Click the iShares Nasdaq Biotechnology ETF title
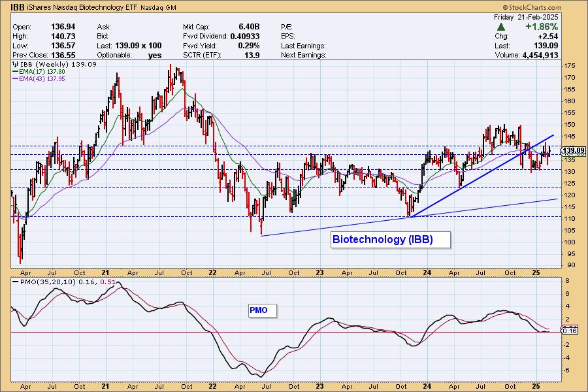This screenshot has width=588, height=392. click(x=82, y=7)
